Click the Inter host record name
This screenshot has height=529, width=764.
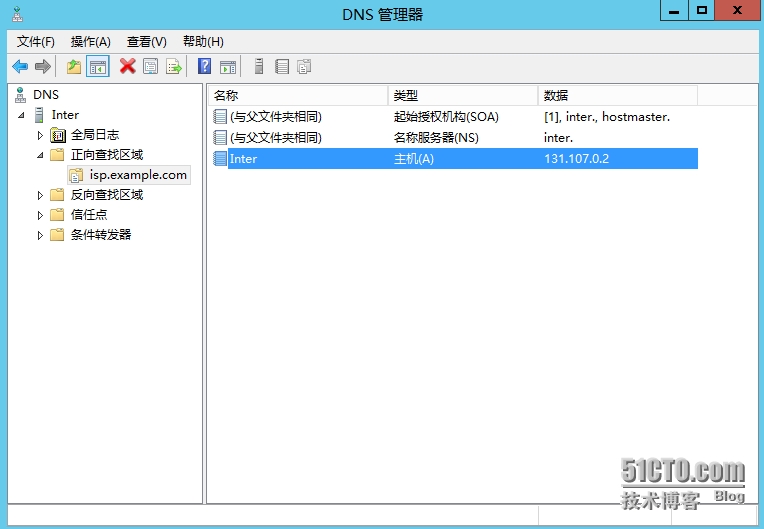pos(243,159)
